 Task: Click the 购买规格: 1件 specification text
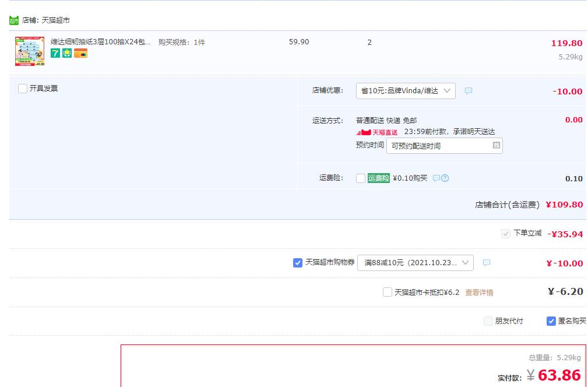tap(181, 43)
